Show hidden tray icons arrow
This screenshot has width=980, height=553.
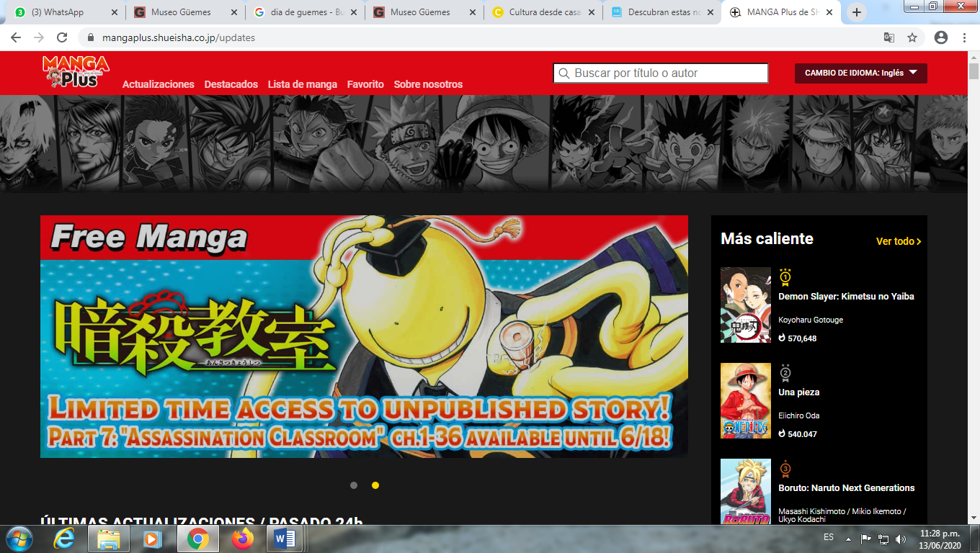(848, 539)
